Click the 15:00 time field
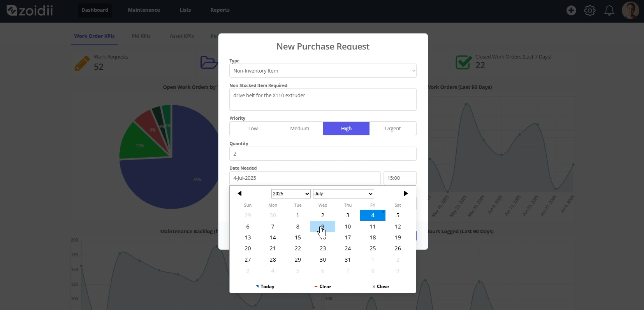The width and height of the screenshot is (644, 310). click(x=400, y=178)
